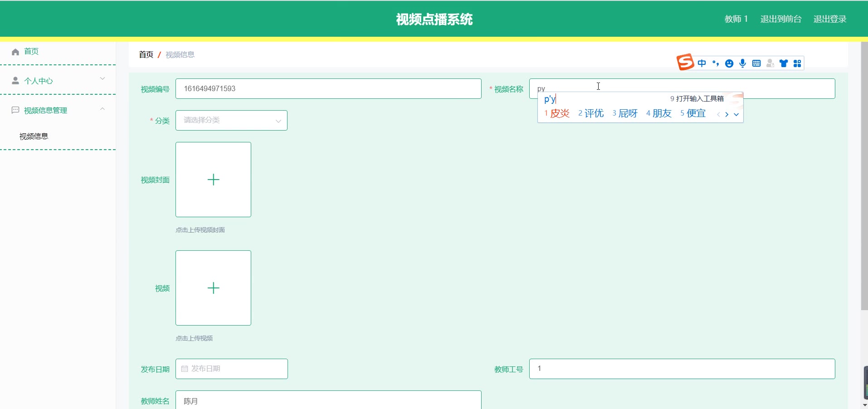
Task: Collapse the 视频信息管理 sidebar section
Action: coord(58,110)
